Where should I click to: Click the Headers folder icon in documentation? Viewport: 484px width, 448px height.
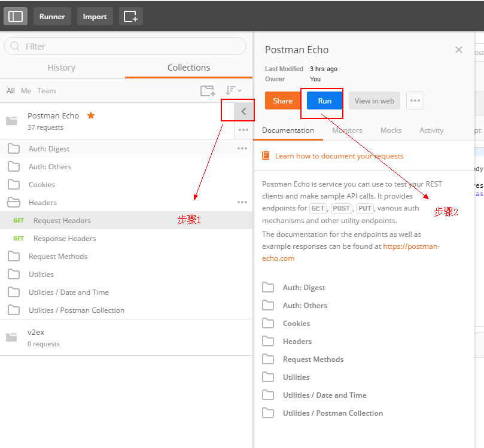click(x=268, y=340)
